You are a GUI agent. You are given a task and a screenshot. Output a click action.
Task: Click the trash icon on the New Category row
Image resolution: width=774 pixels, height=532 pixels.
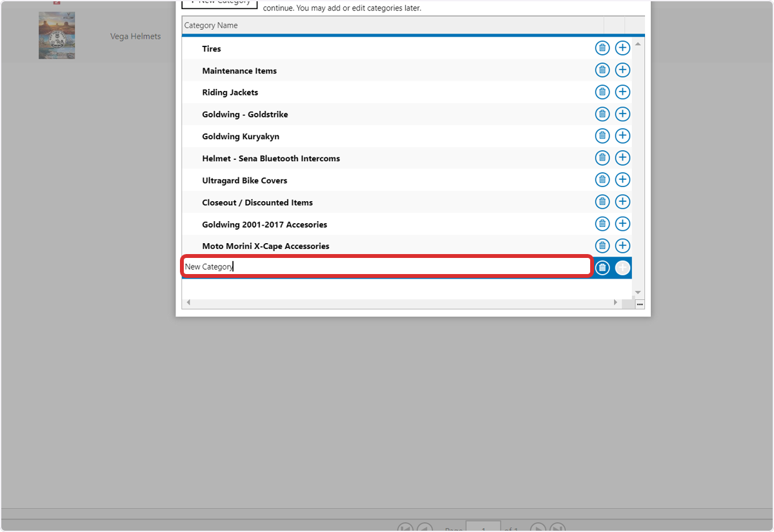click(602, 268)
